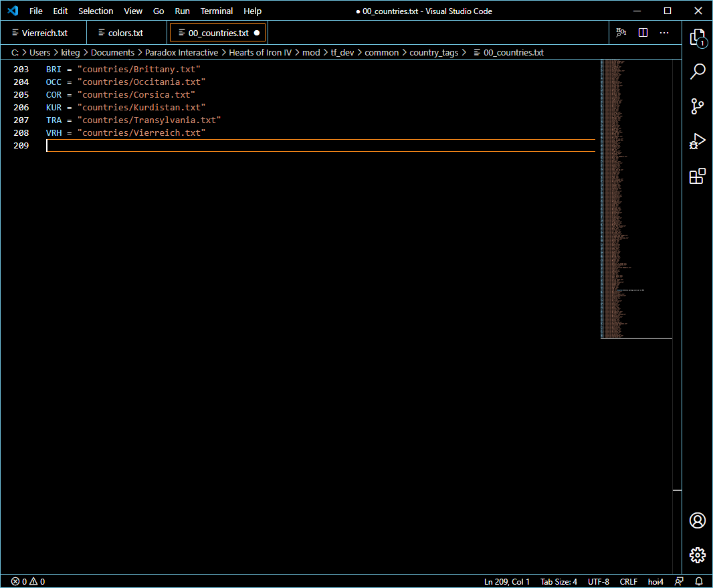Place cursor on empty line 209
The image size is (713, 588).
click(320, 146)
